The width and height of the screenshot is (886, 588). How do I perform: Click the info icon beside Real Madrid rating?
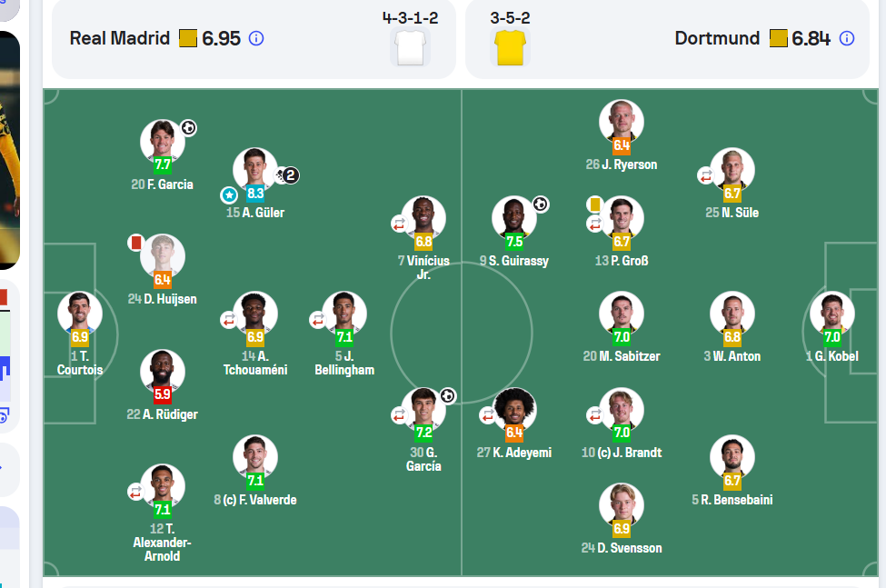pos(256,38)
